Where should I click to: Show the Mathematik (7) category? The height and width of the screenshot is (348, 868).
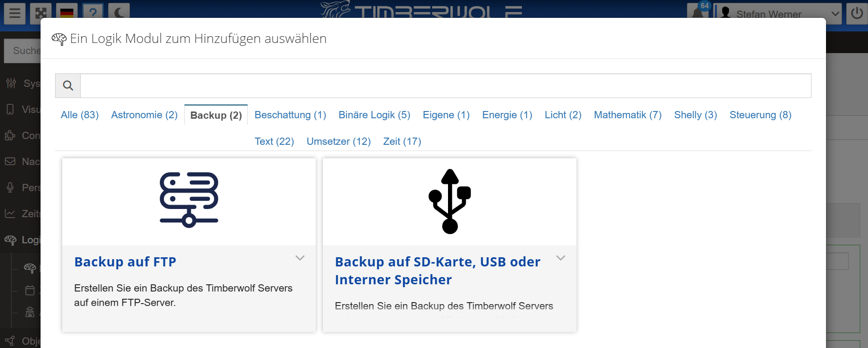pyautogui.click(x=628, y=115)
